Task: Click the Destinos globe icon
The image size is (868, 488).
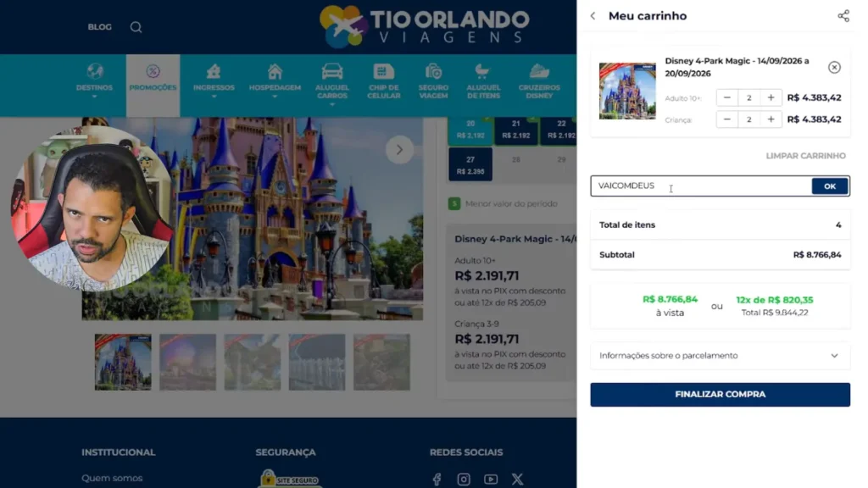Action: pyautogui.click(x=94, y=71)
